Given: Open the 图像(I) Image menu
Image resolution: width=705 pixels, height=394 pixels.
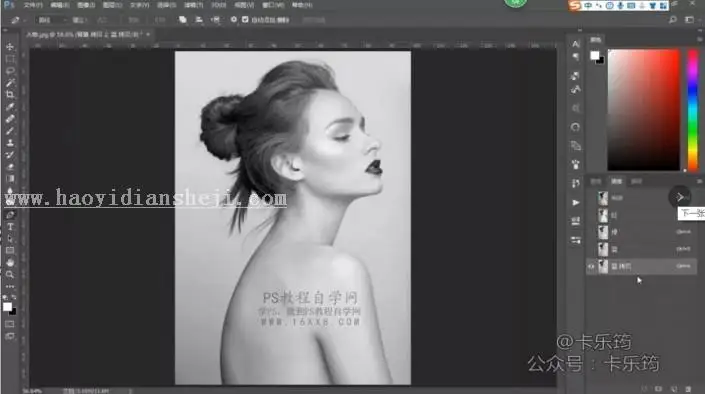Looking at the screenshot, I should pyautogui.click(x=86, y=5).
